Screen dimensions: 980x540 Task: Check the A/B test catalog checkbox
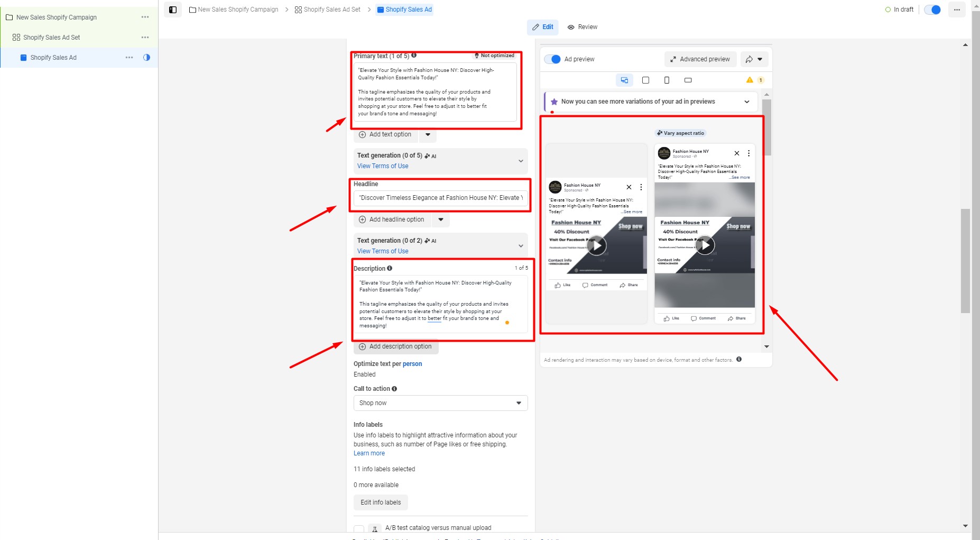tap(359, 529)
